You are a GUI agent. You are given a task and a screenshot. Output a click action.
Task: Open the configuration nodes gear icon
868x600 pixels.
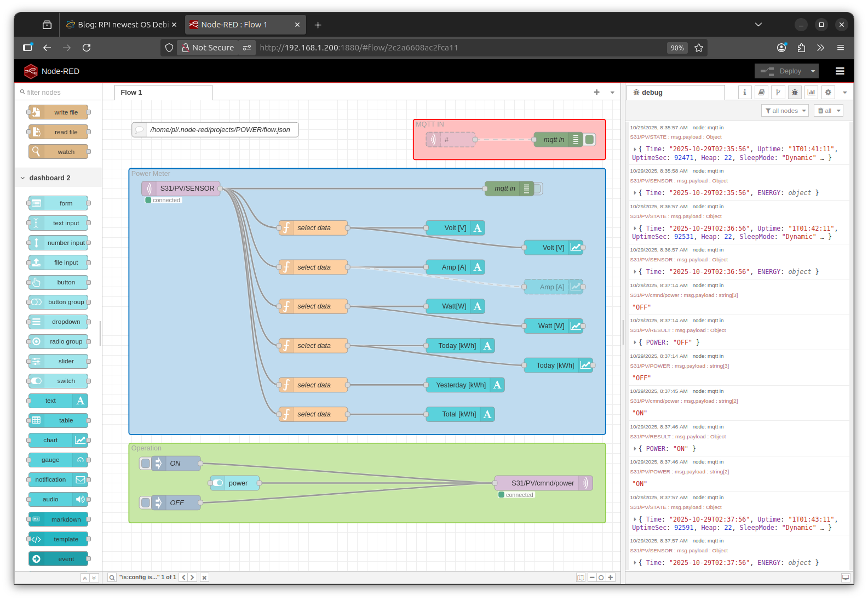pos(828,93)
